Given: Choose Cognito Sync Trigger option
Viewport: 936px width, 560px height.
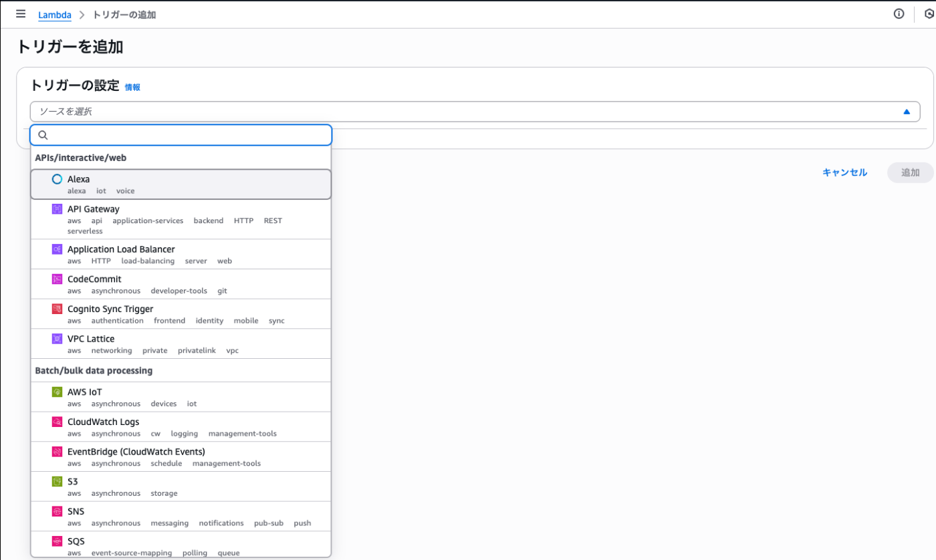Looking at the screenshot, I should point(181,314).
